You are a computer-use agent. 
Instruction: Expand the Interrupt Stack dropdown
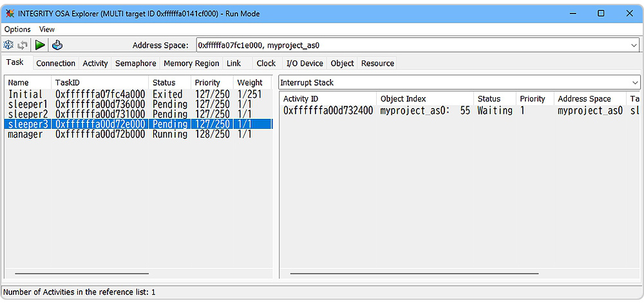pos(635,82)
